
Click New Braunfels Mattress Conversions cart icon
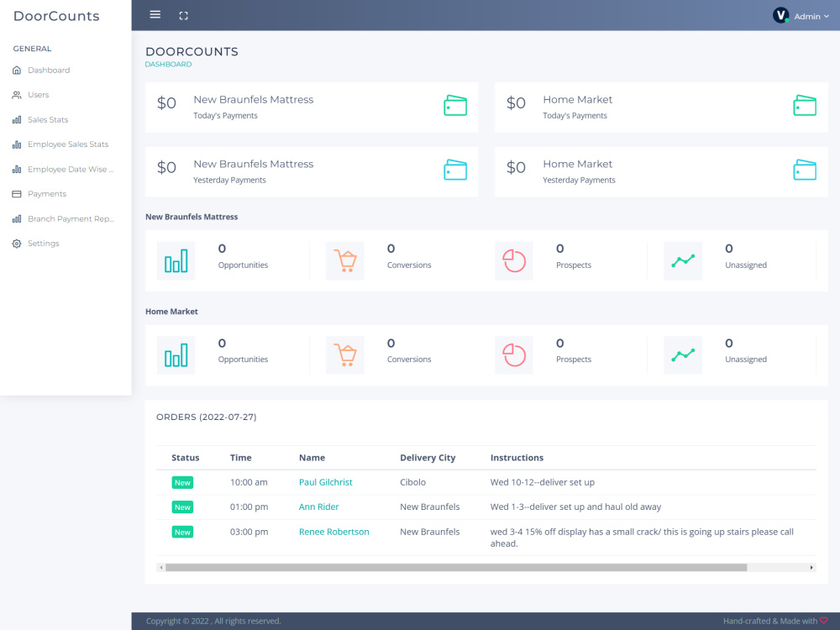(345, 261)
